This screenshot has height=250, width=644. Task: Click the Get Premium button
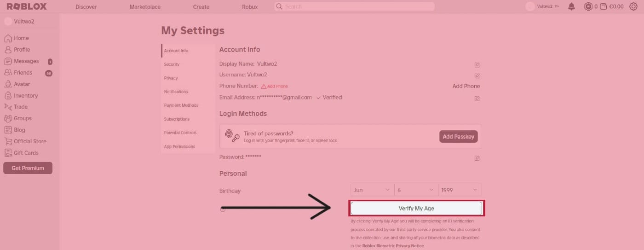pos(28,168)
